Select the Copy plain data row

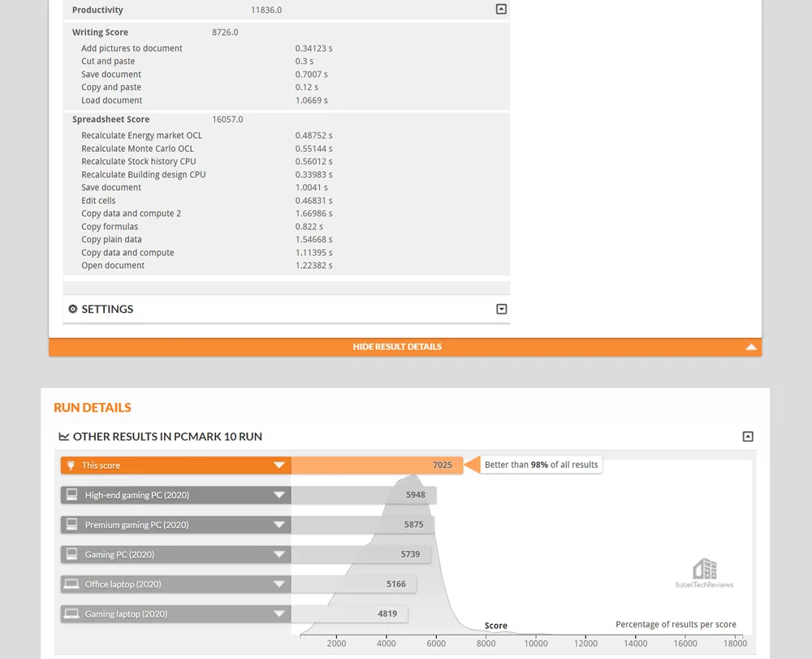point(287,240)
